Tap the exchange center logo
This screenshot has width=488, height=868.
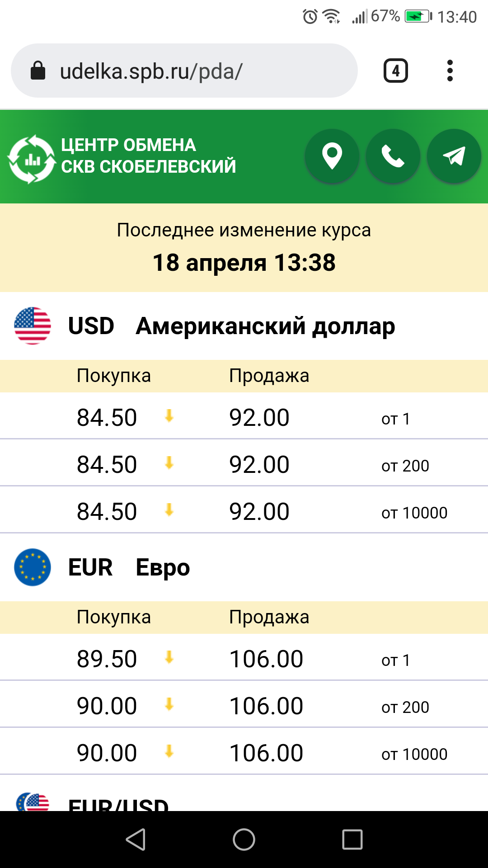click(x=31, y=159)
